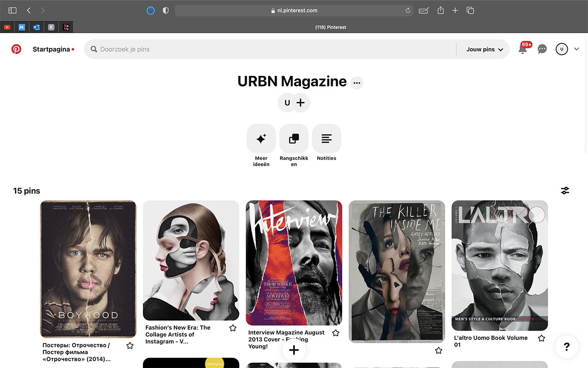The image size is (588, 368).
Task: Click the blue circle extension icon
Action: point(151,11)
